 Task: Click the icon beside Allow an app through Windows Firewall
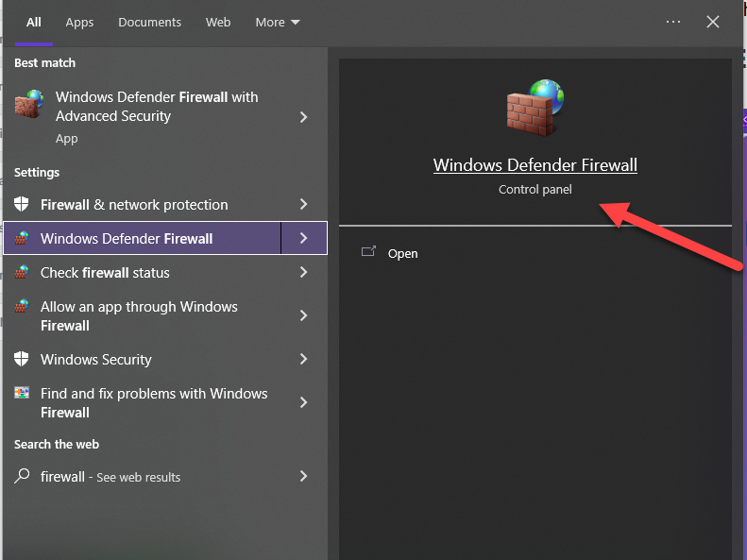pyautogui.click(x=22, y=308)
